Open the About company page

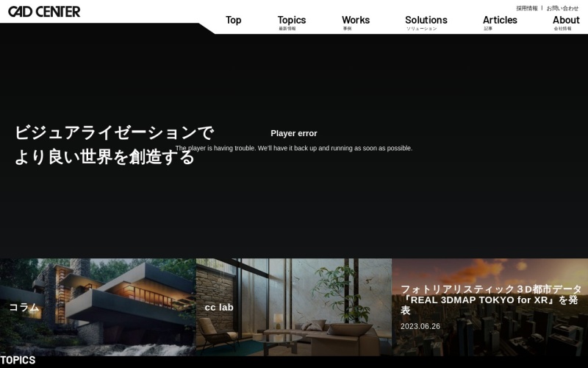pyautogui.click(x=566, y=21)
